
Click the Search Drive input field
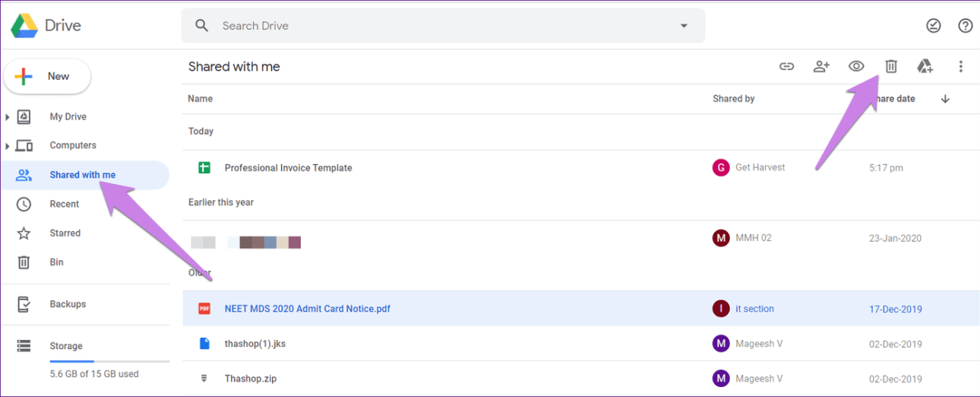coord(441,26)
